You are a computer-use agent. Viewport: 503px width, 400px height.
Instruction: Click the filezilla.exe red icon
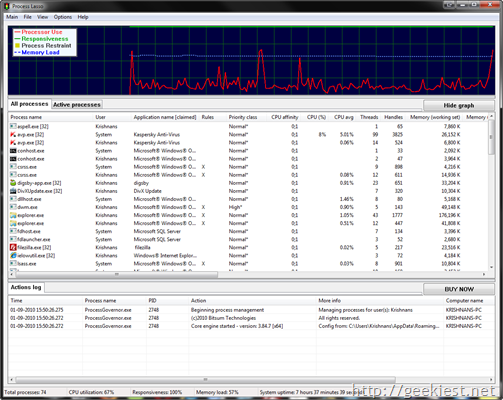pyautogui.click(x=13, y=247)
